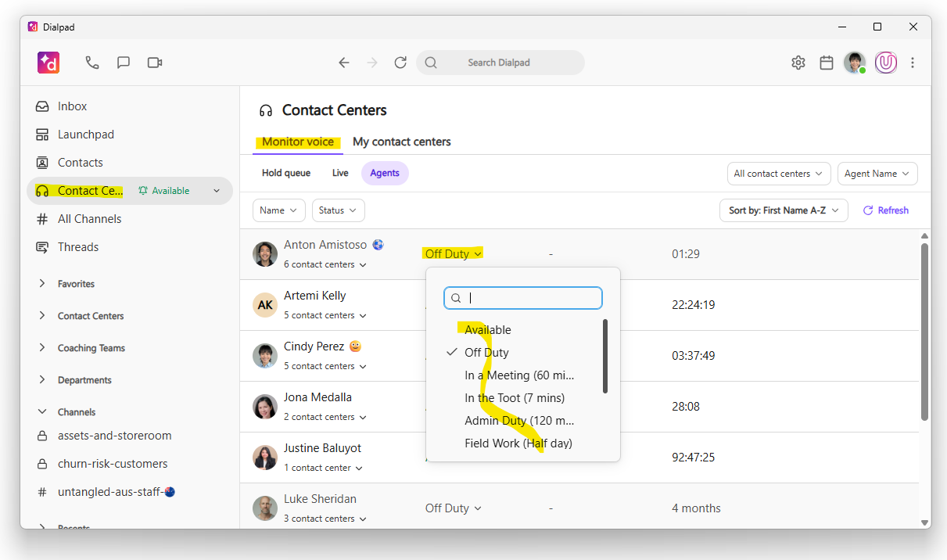Open Launchpad in the sidebar
The height and width of the screenshot is (560, 947).
coord(86,135)
